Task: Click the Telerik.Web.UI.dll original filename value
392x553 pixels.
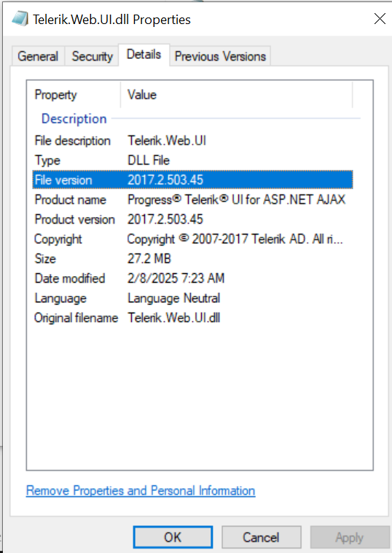Action: pyautogui.click(x=173, y=318)
